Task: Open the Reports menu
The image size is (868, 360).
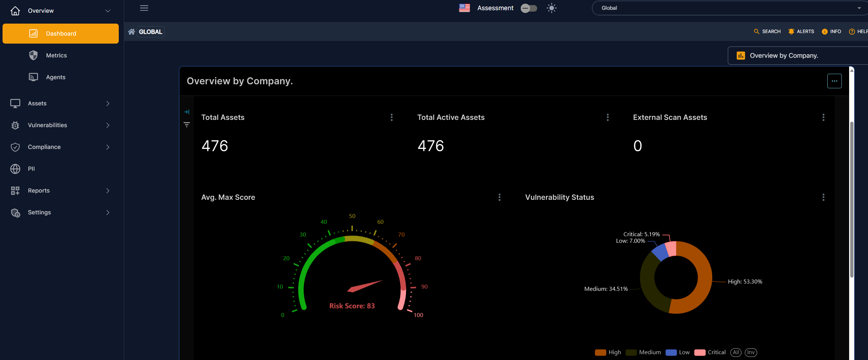Action: [38, 190]
